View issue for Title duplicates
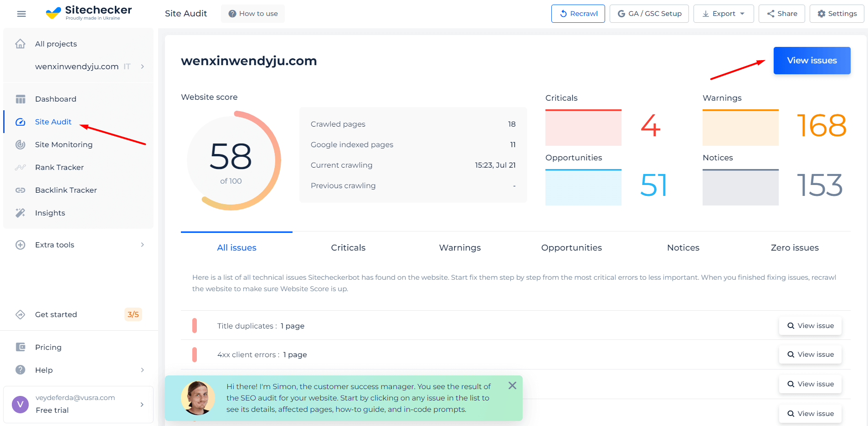868x426 pixels. coord(810,326)
